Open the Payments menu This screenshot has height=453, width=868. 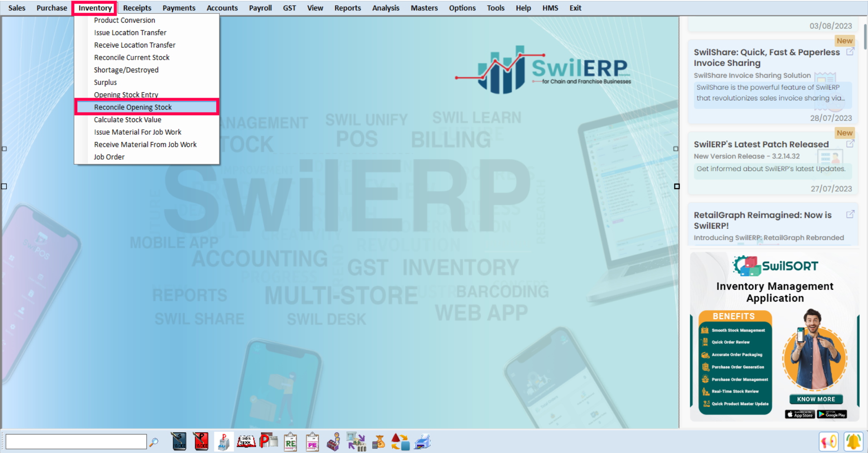(179, 8)
